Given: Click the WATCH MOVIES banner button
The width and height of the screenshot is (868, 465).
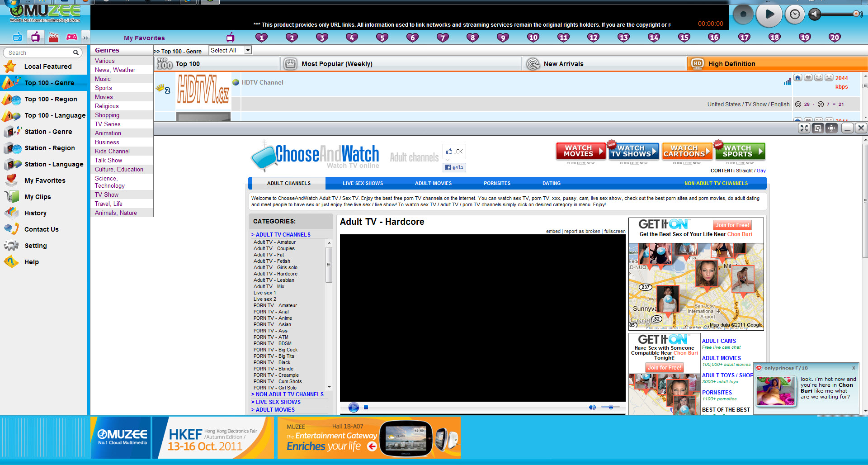Looking at the screenshot, I should (x=581, y=151).
